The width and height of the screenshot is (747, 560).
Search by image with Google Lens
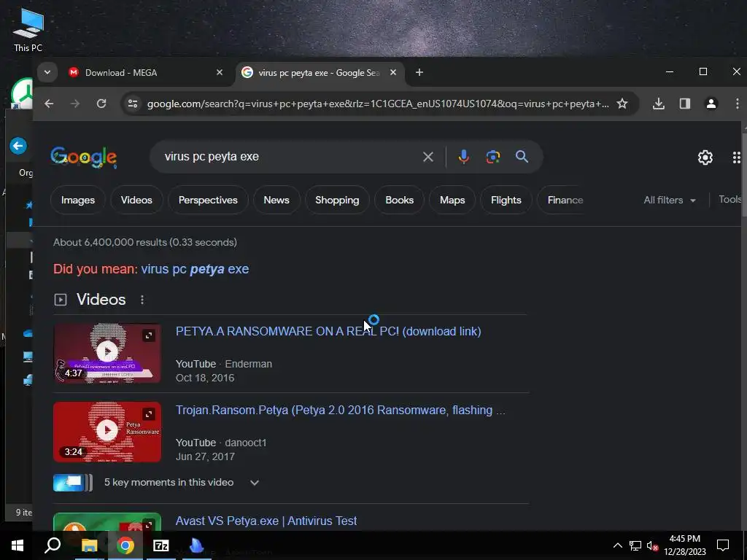click(x=492, y=157)
